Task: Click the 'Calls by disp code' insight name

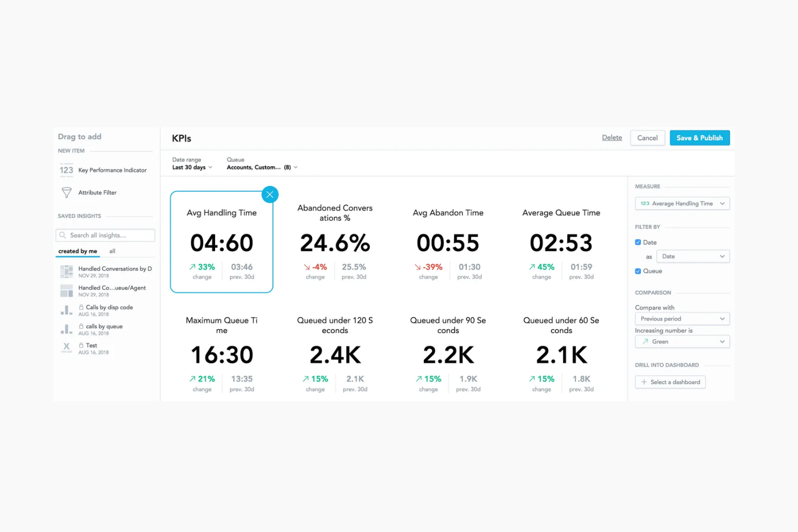Action: pos(109,307)
